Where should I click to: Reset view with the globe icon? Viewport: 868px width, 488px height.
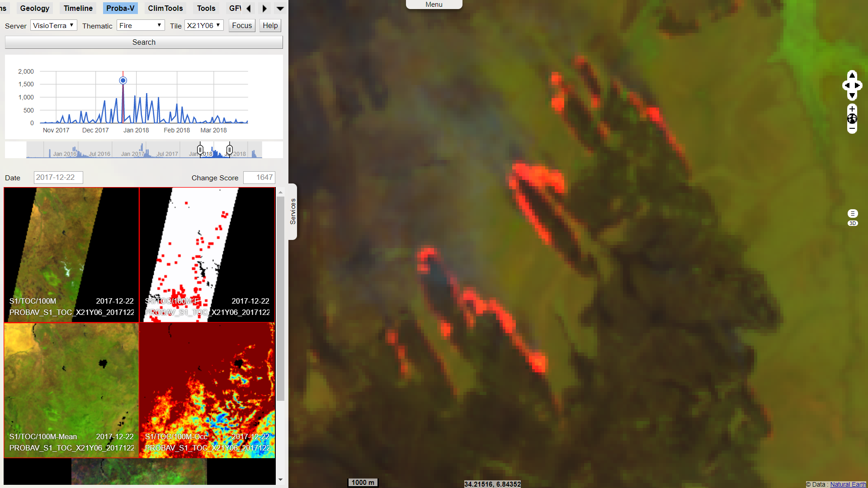coord(852,119)
